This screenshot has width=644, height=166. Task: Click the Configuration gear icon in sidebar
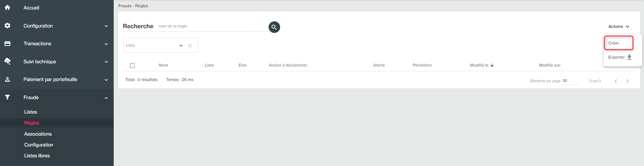pos(7,26)
